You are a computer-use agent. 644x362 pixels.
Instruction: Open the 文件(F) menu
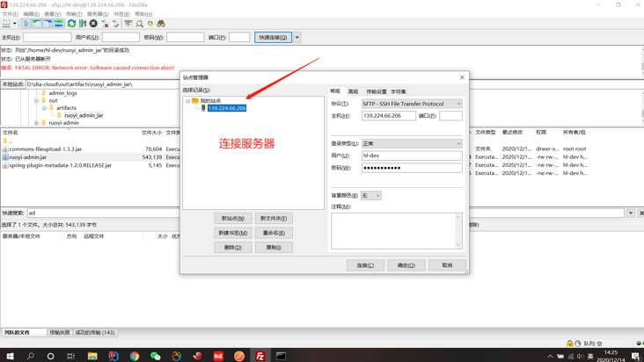tap(11, 14)
